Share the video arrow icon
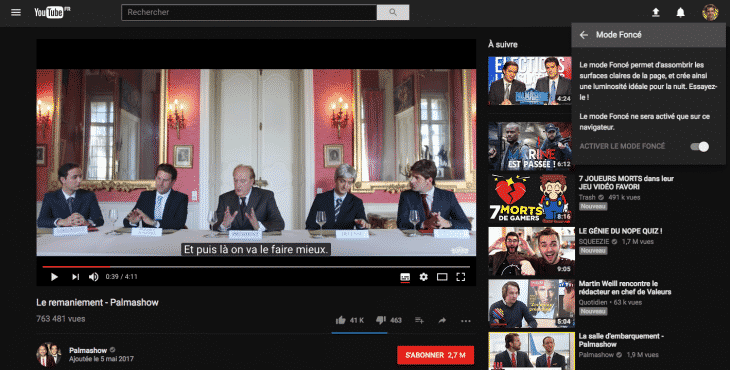The width and height of the screenshot is (730, 370). [442, 320]
